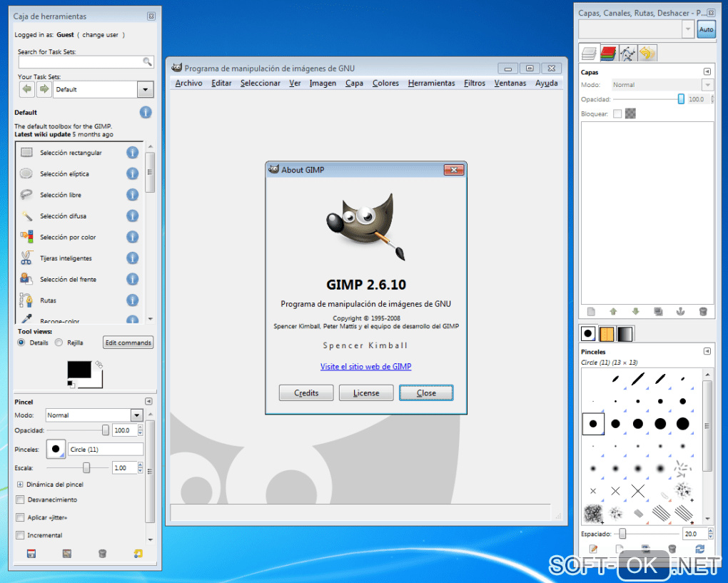This screenshot has height=583, width=728.
Task: Visit the GIMP website link
Action: coord(365,367)
